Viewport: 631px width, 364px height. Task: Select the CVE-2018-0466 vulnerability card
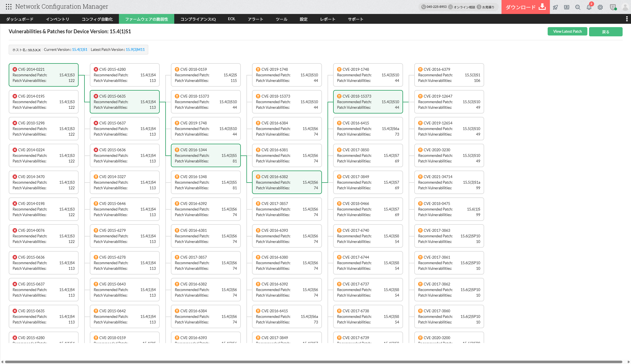pyautogui.click(x=368, y=209)
